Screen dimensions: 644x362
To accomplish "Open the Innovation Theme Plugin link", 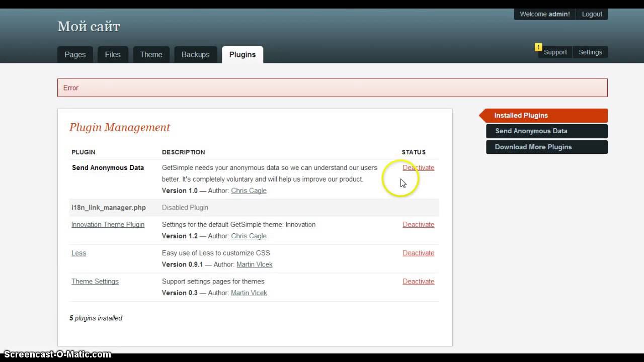I will pyautogui.click(x=108, y=225).
